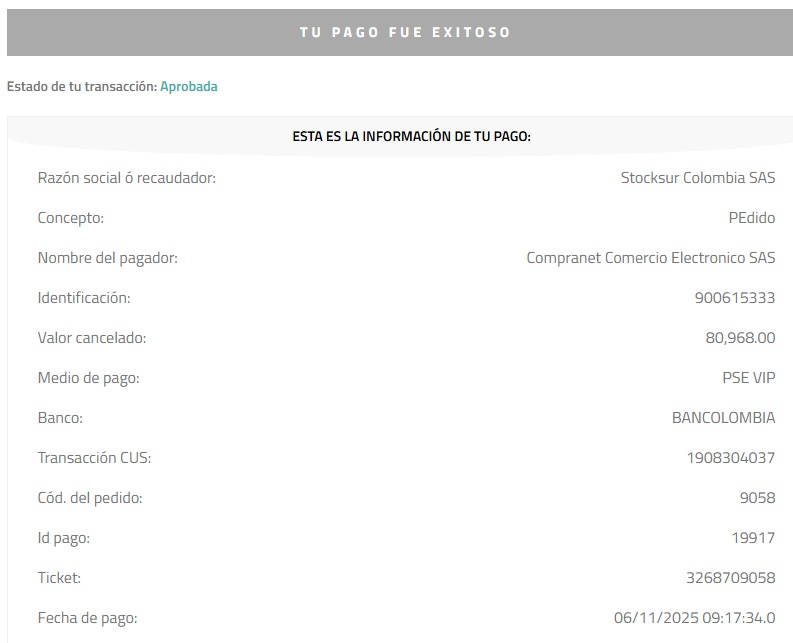
Task: Click the 'Stocksur Colombia SAS' recaudador value
Action: coord(698,178)
